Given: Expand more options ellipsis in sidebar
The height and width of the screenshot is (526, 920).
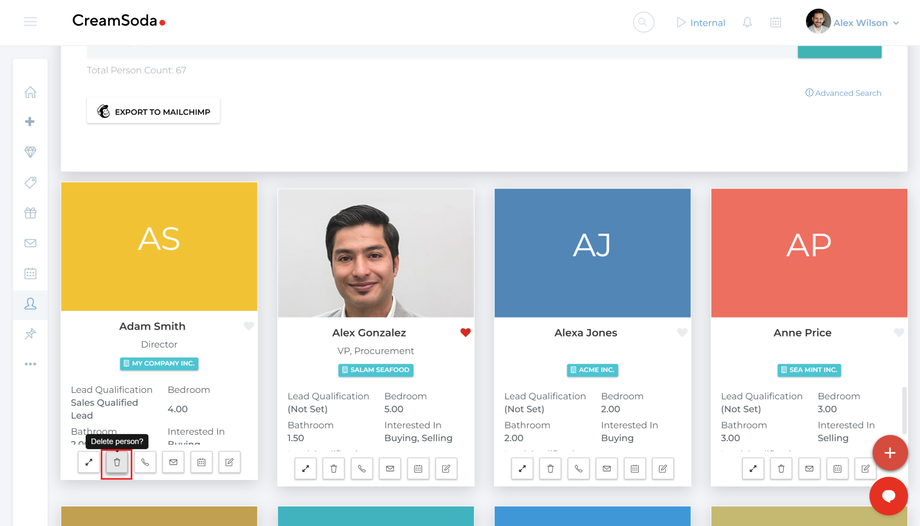Looking at the screenshot, I should pos(30,364).
